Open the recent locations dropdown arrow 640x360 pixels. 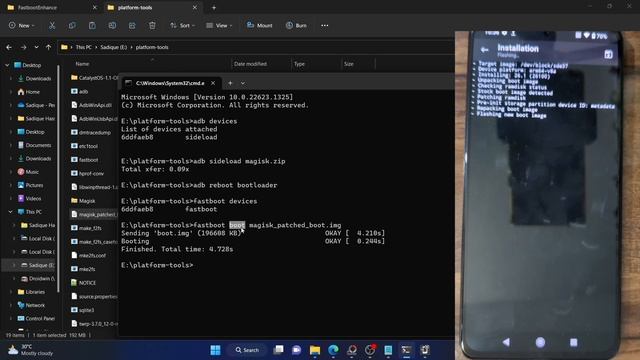pyautogui.click(x=36, y=47)
